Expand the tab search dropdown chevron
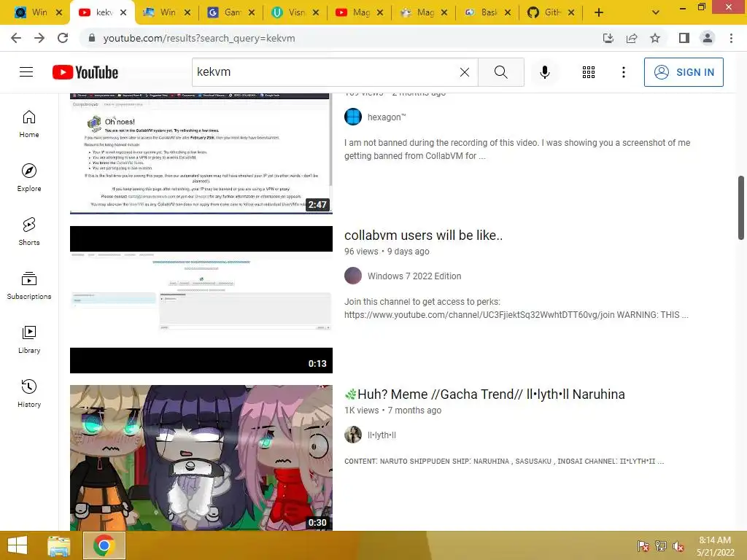 pyautogui.click(x=656, y=12)
